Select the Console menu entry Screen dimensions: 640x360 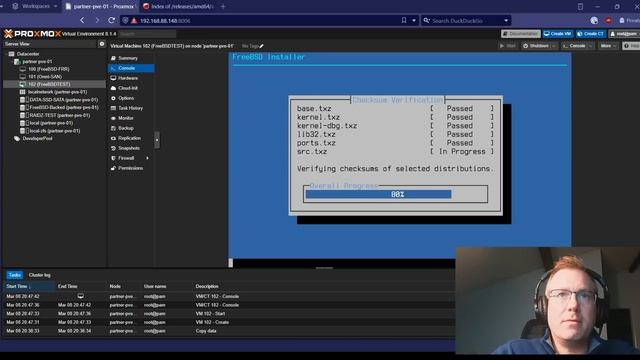click(131, 68)
